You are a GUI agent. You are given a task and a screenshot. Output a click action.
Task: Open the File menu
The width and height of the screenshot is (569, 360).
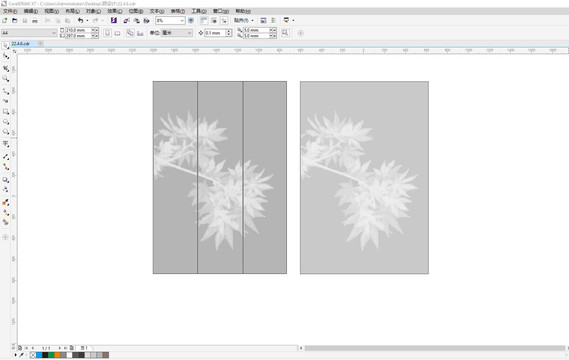coord(10,11)
